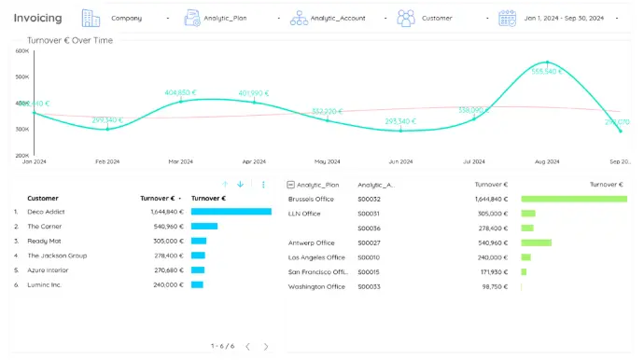
Task: Select The Corner customer row
Action: pos(143,227)
